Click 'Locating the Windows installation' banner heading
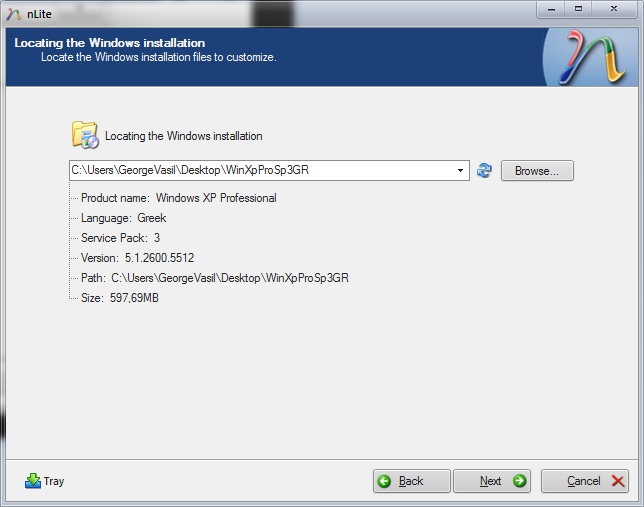The height and width of the screenshot is (507, 644). pos(110,43)
